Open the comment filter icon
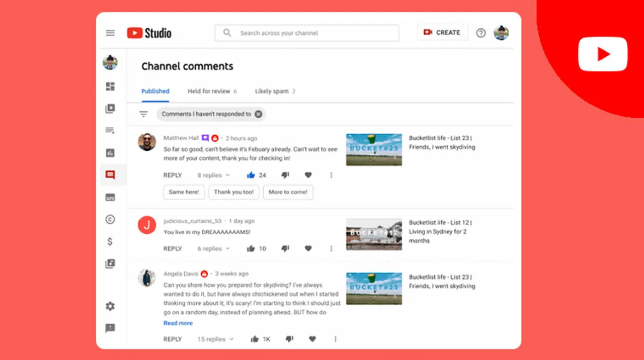The width and height of the screenshot is (644, 360). pos(143,114)
